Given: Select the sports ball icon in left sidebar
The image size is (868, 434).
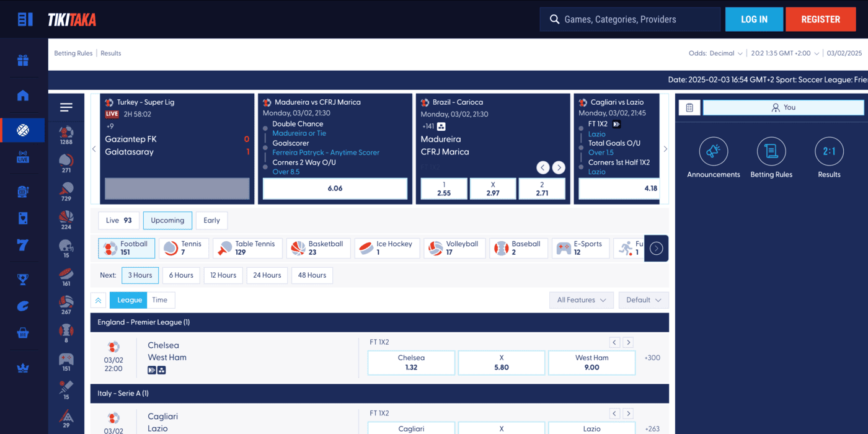Looking at the screenshot, I should (23, 130).
